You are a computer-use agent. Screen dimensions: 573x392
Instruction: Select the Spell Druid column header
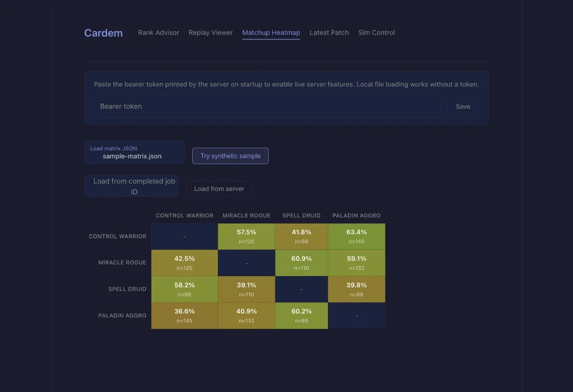pyautogui.click(x=301, y=215)
